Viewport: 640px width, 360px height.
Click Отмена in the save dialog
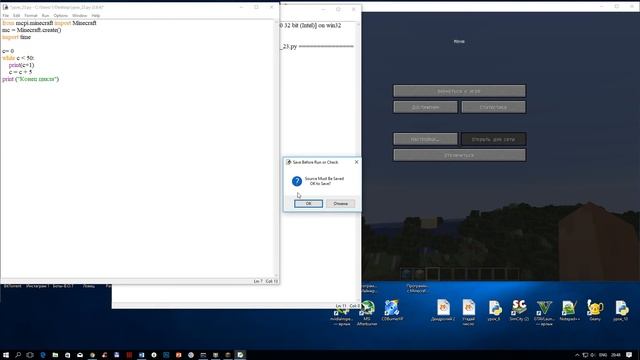click(340, 203)
